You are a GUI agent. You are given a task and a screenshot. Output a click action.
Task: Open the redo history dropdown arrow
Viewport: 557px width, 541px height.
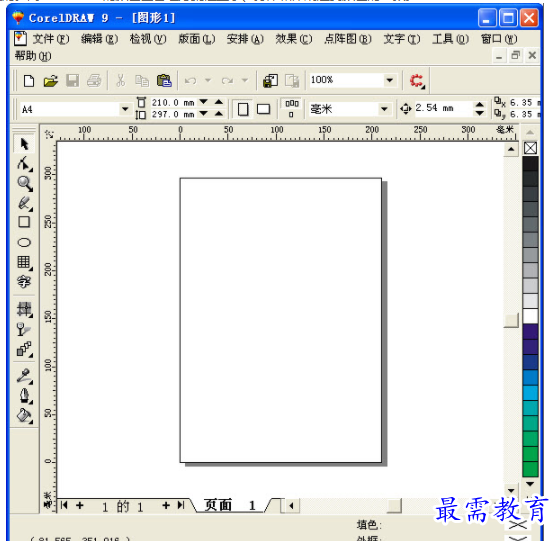pos(245,80)
